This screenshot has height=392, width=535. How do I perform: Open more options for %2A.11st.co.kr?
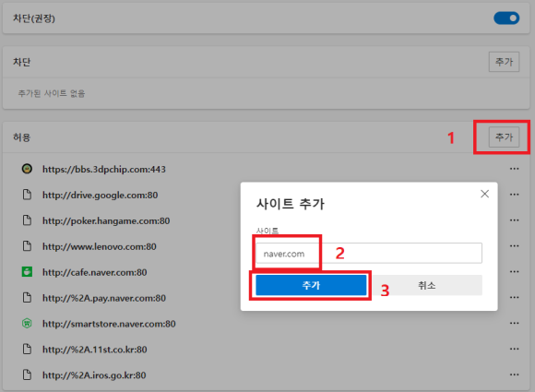514,349
